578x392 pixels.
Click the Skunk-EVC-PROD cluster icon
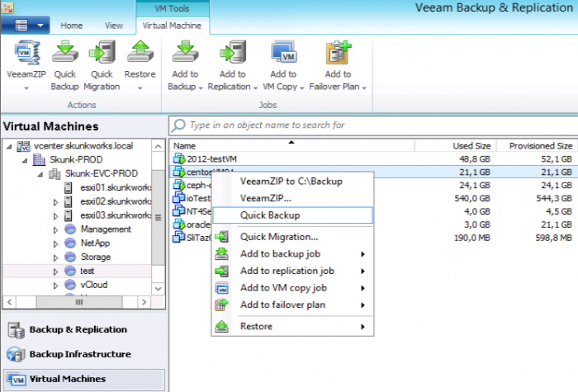[x=54, y=173]
